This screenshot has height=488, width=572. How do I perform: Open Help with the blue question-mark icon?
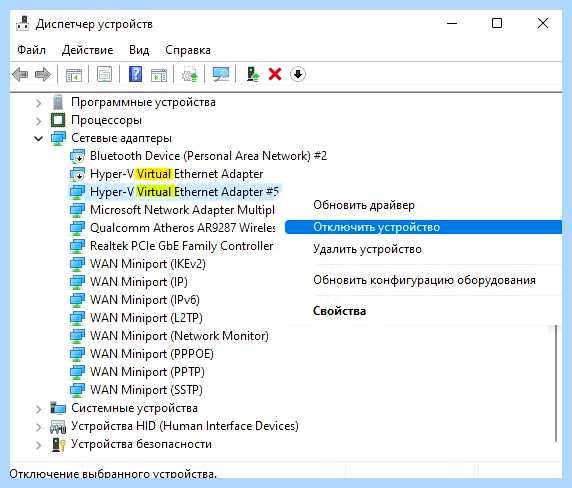pos(135,74)
